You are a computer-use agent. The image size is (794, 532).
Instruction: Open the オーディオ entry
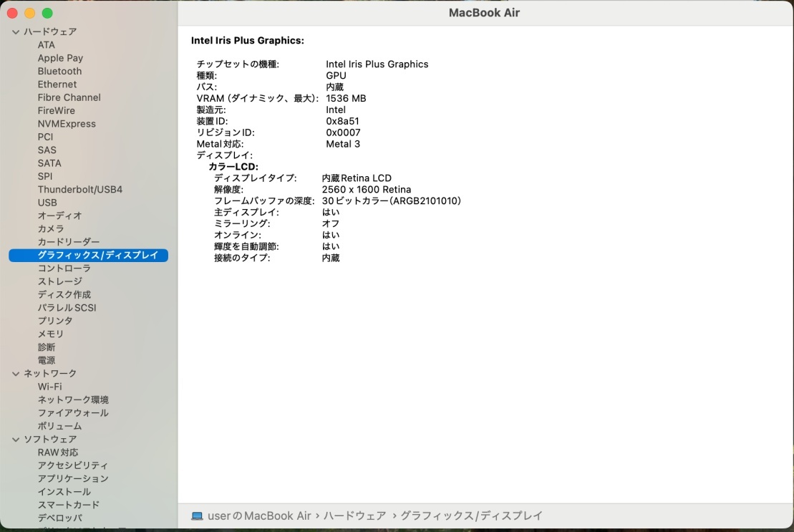pos(59,216)
